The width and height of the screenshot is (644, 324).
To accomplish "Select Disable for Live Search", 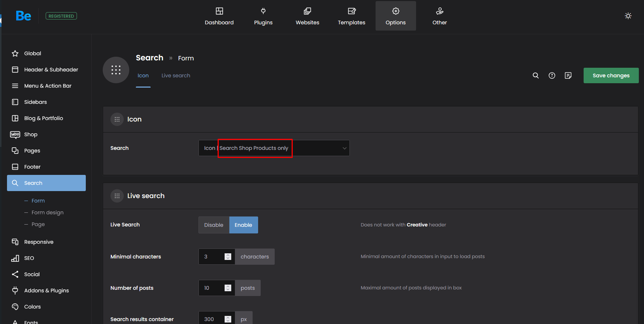I will click(x=214, y=225).
